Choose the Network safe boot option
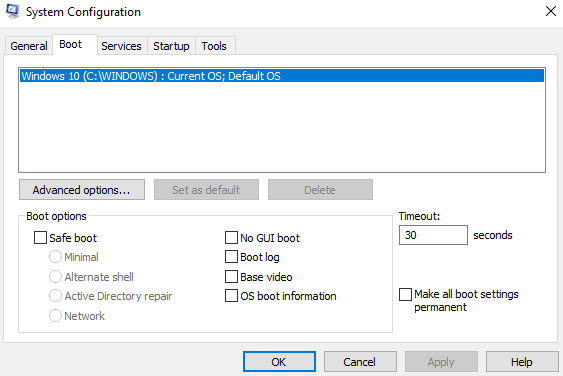The height and width of the screenshot is (376, 563). [x=55, y=316]
